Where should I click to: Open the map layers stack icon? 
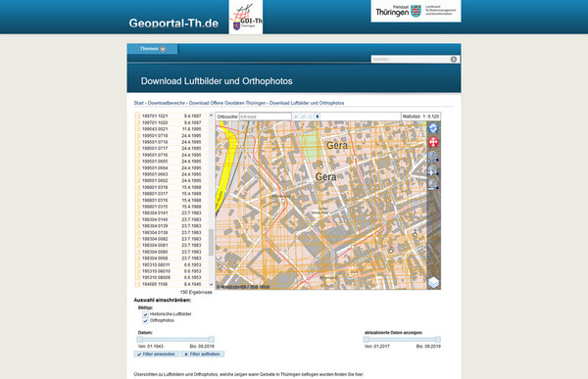coord(433,282)
